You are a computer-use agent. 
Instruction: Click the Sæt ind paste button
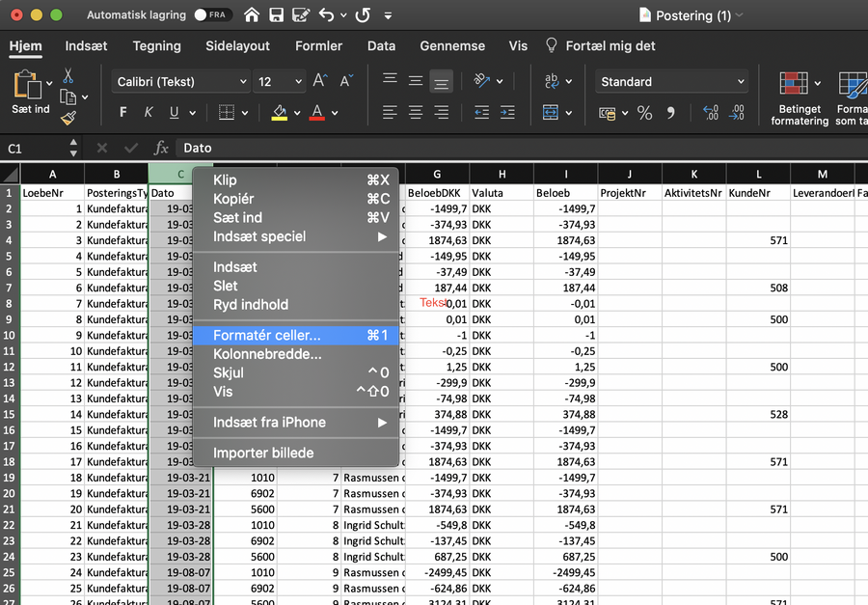[29, 94]
